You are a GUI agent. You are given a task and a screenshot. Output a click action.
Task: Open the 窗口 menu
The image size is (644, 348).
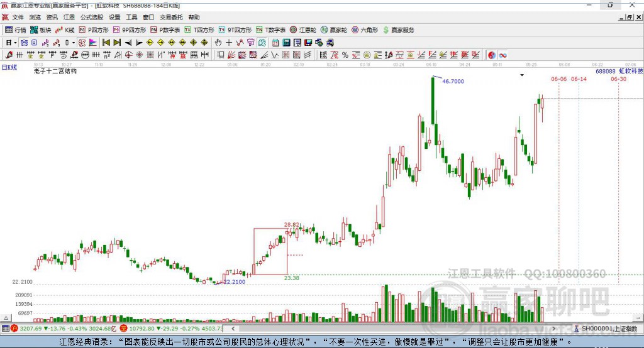click(x=148, y=17)
